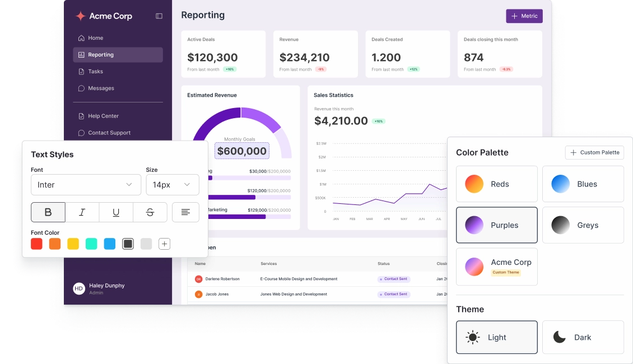Select the Greys color palette
The image size is (633, 364).
click(x=583, y=225)
